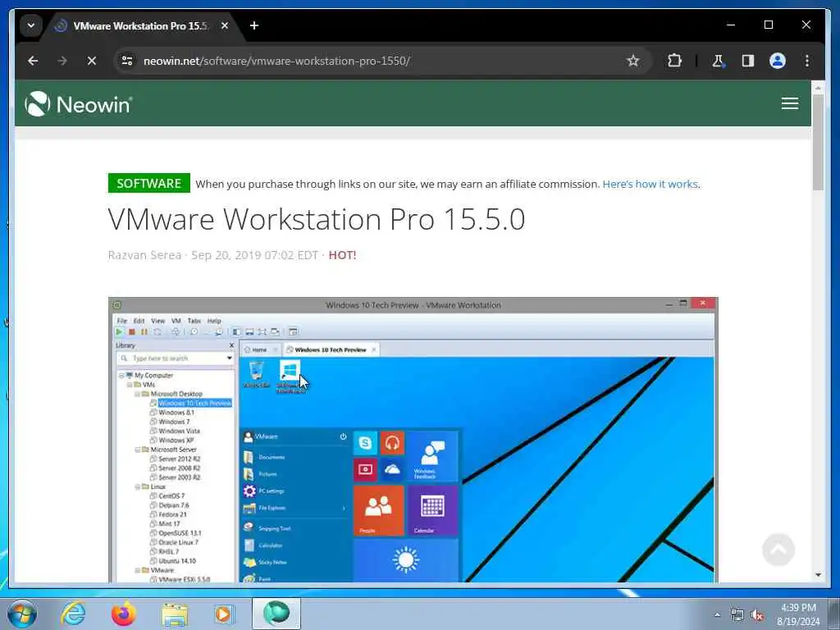This screenshot has height=630, width=840.
Task: Click the VMware Workstation screenshot image
Action: pyautogui.click(x=413, y=440)
